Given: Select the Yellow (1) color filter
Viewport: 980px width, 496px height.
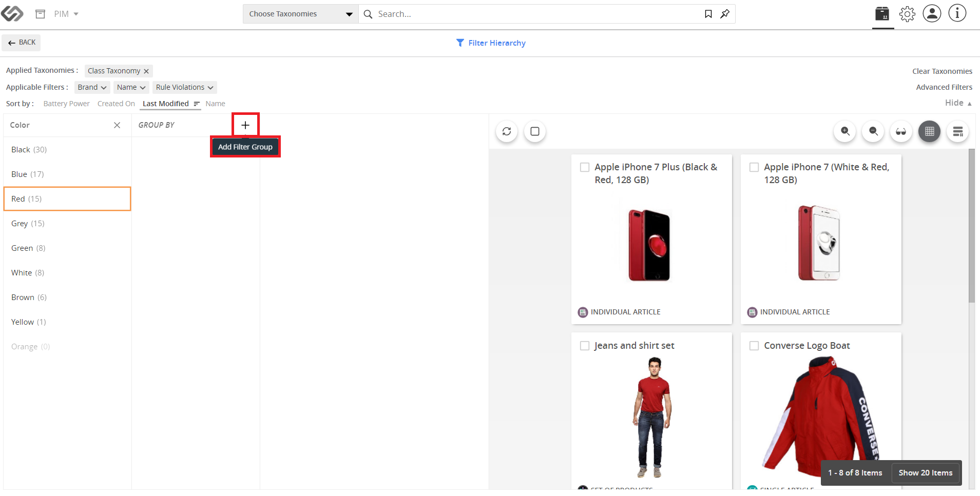Looking at the screenshot, I should tap(67, 322).
